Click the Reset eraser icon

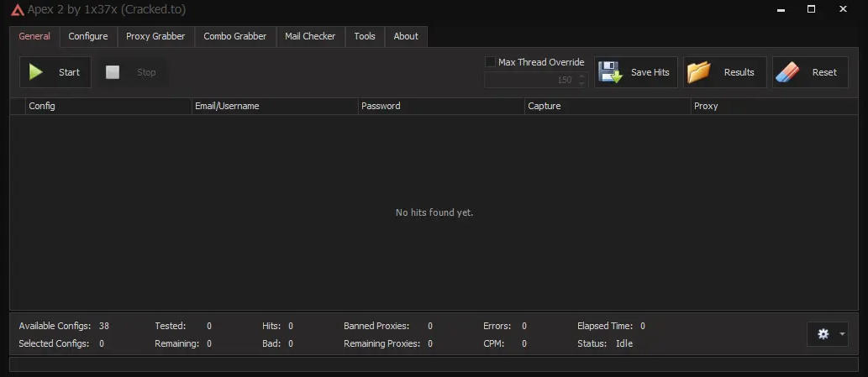[x=787, y=72]
